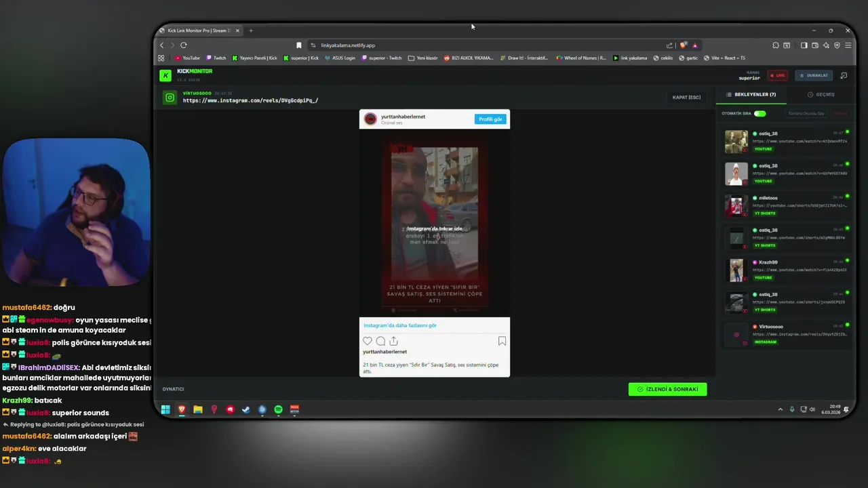This screenshot has width=868, height=488.
Task: Open the Wheel of Names bookmark
Action: (x=580, y=58)
